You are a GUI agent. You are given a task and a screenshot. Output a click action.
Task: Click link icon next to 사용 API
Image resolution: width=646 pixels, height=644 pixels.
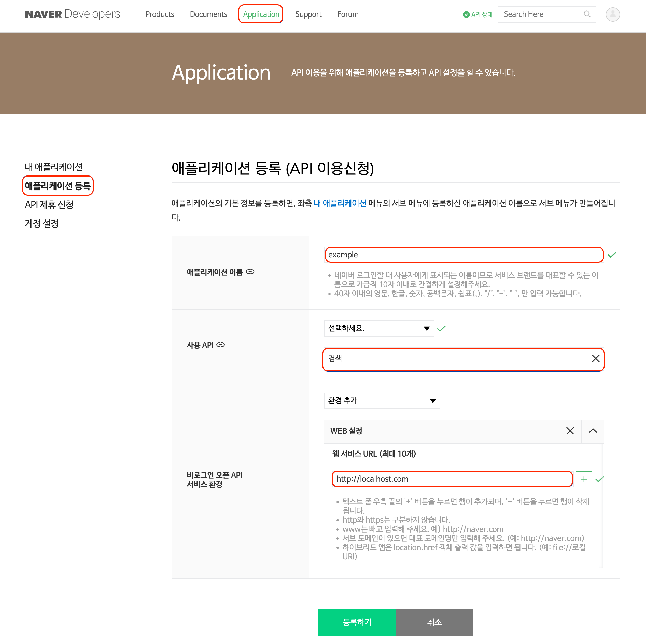[x=221, y=345]
